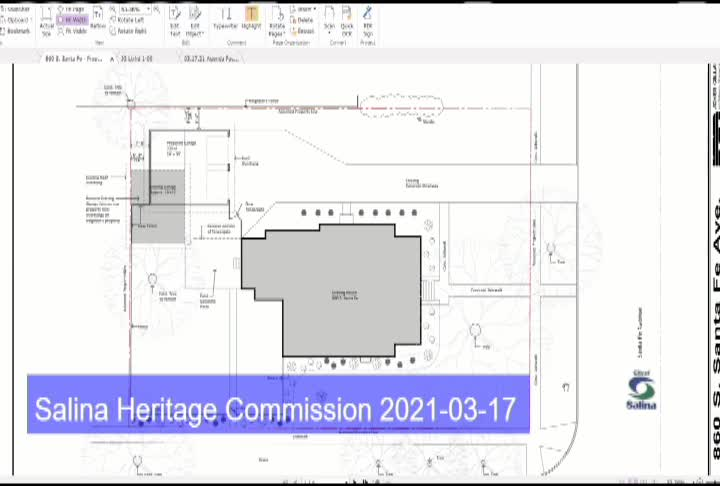Choose the Fit Visible view

pyautogui.click(x=72, y=31)
